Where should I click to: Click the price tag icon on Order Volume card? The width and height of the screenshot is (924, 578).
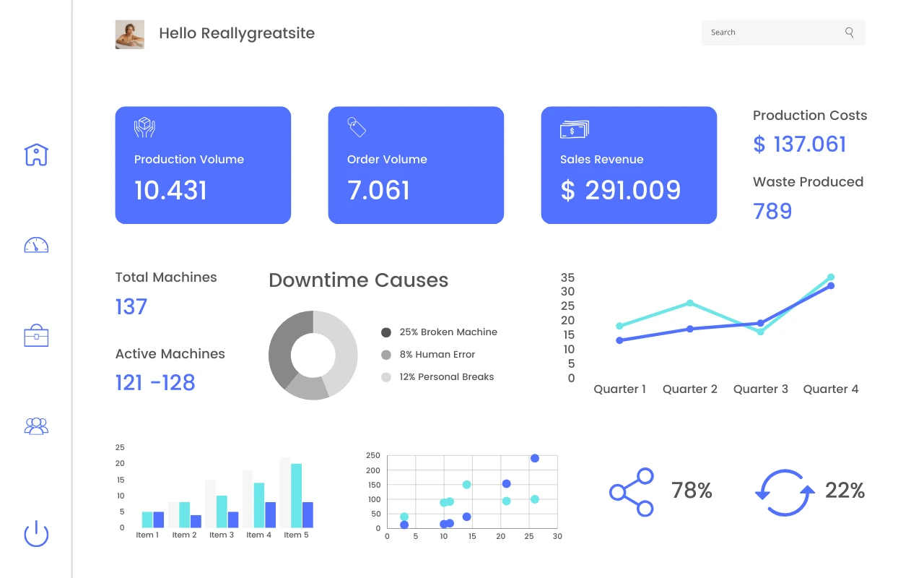(356, 127)
